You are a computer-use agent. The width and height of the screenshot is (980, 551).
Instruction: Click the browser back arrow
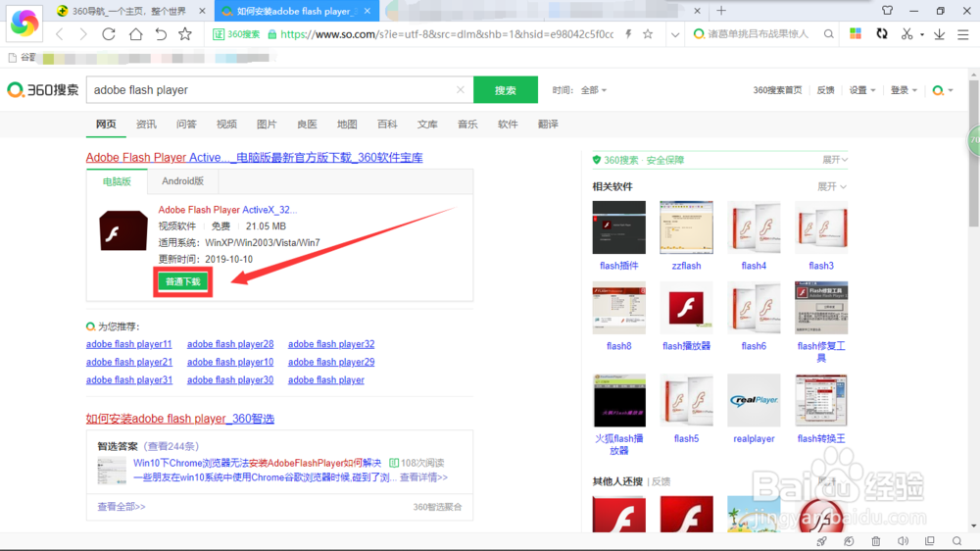point(60,34)
